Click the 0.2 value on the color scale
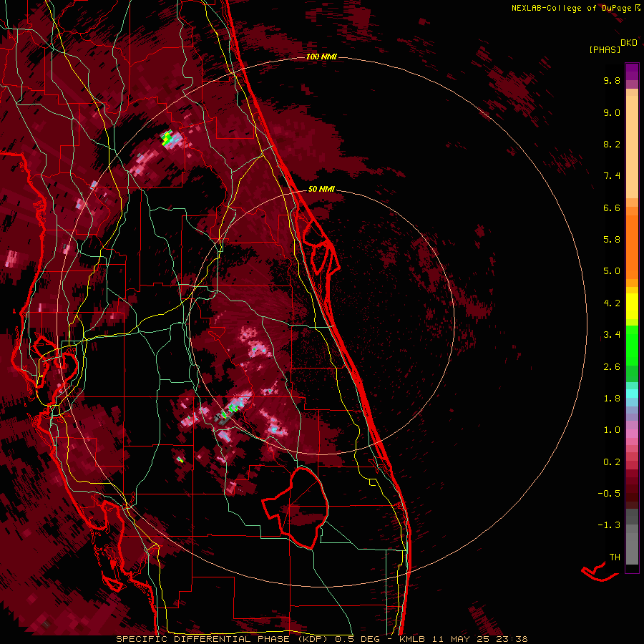Screen dimensions: 644x644 tap(612, 462)
